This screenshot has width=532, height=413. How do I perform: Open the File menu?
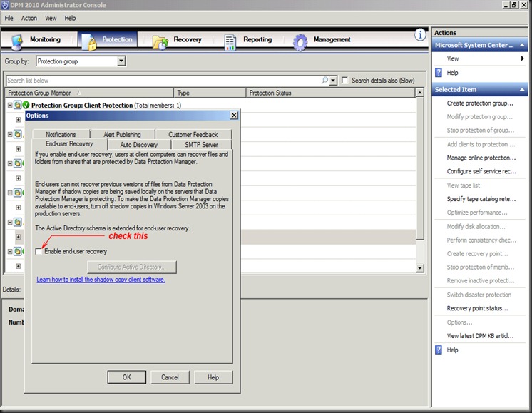click(9, 18)
